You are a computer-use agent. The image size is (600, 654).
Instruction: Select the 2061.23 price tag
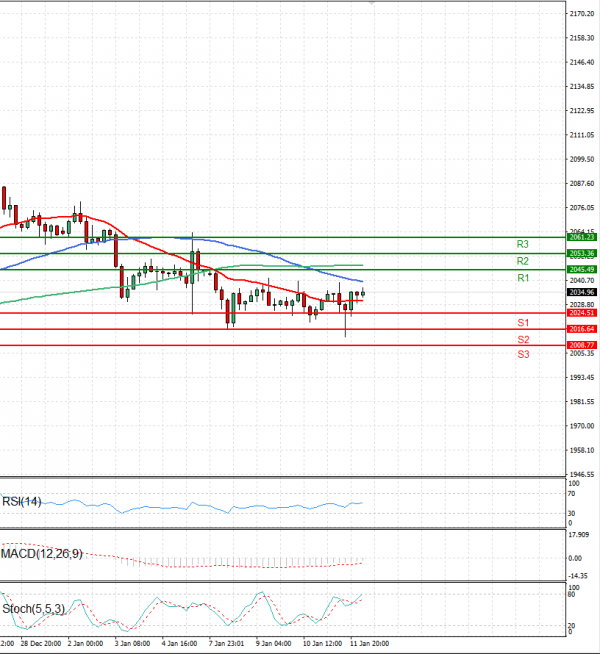582,237
